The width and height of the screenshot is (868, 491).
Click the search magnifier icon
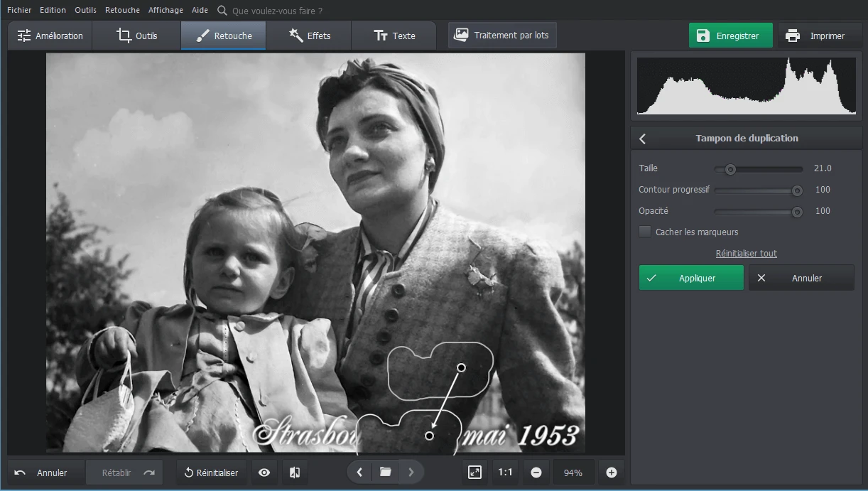click(222, 11)
